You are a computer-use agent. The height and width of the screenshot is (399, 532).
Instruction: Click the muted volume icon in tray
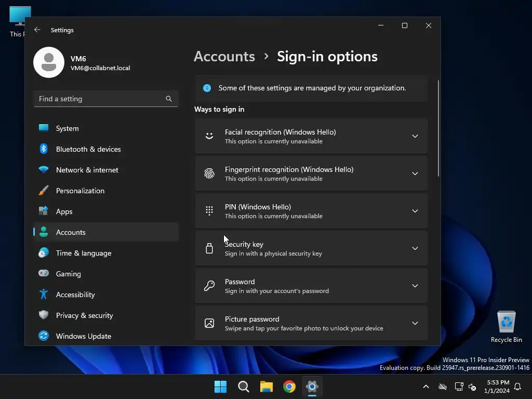coord(472,387)
